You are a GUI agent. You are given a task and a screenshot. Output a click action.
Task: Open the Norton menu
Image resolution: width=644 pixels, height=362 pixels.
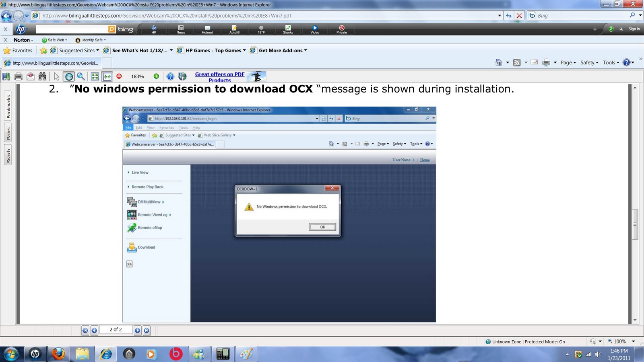click(x=23, y=40)
